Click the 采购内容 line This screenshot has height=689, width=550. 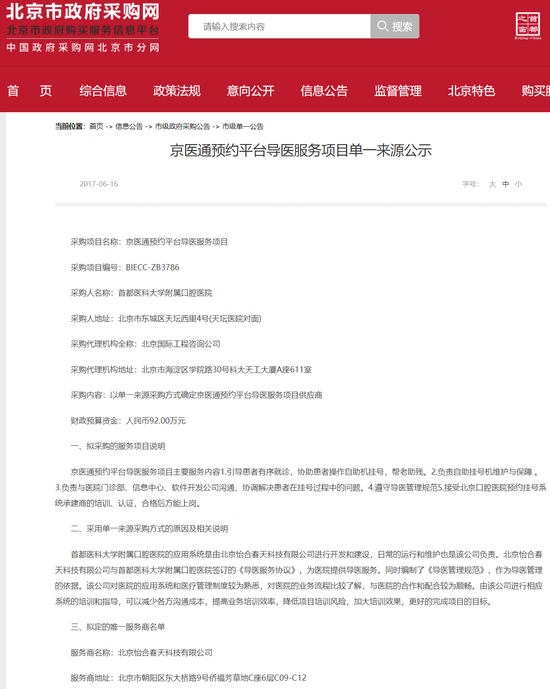pos(196,395)
